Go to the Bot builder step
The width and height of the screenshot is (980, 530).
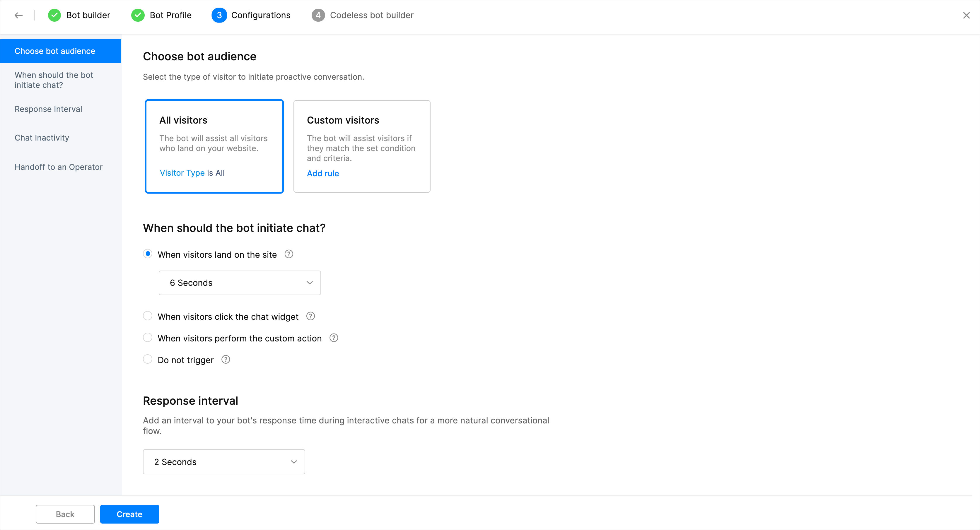click(88, 15)
